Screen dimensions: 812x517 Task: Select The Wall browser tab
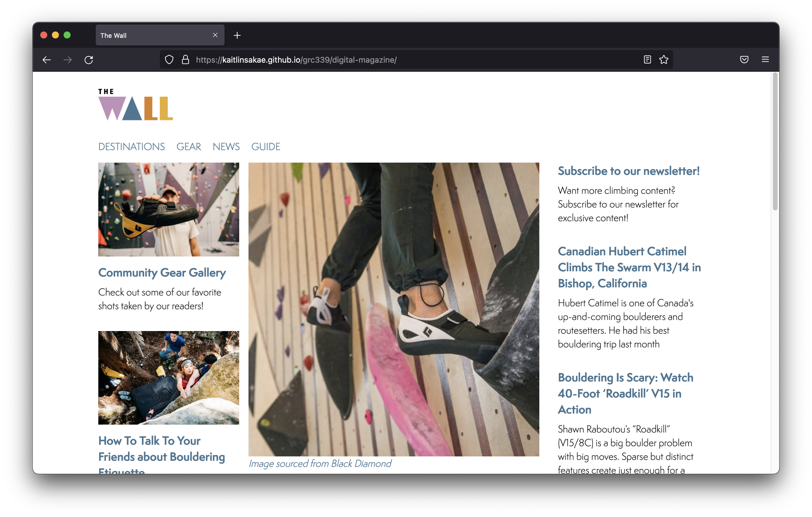pos(160,35)
